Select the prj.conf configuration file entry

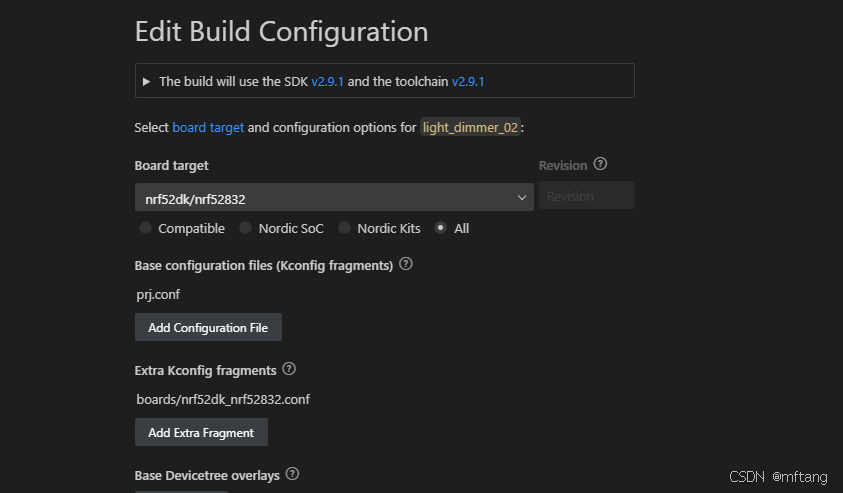pos(158,295)
